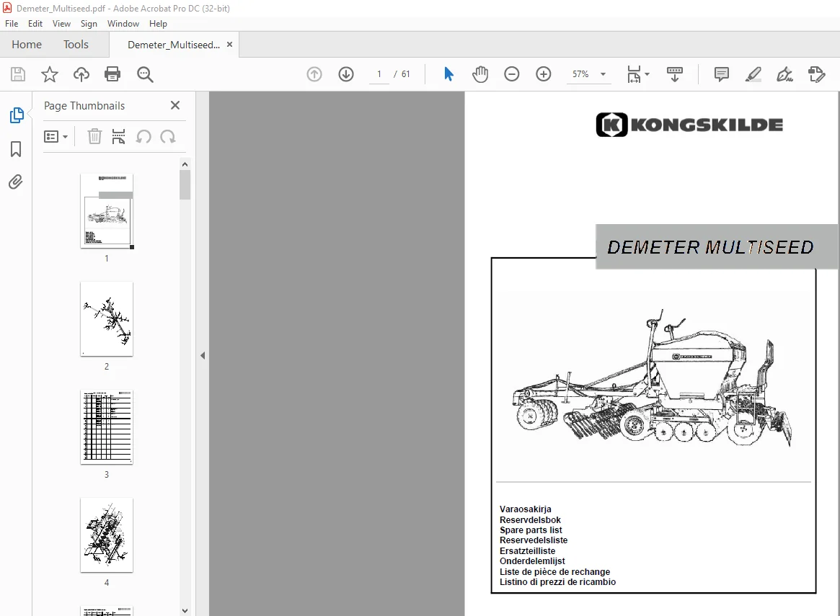Select page 3 thumbnail

point(107,427)
